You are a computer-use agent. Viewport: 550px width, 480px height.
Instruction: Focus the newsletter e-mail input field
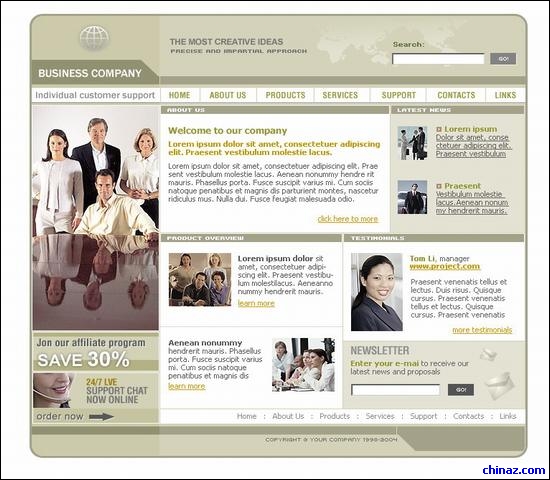point(396,390)
